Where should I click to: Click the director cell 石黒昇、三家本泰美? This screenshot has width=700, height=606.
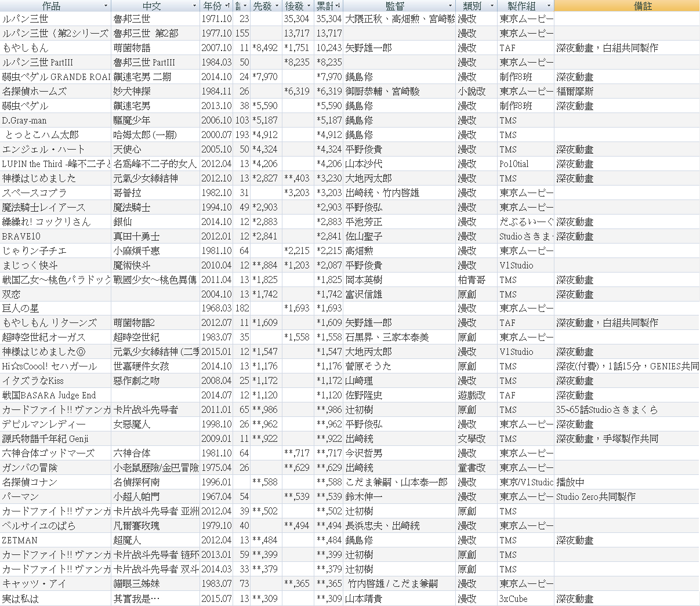[400, 337]
